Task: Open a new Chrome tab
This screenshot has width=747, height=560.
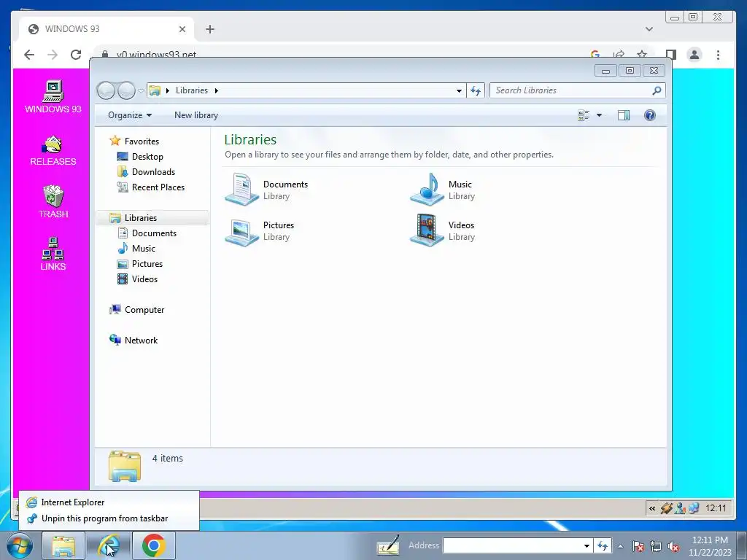Action: tap(210, 29)
